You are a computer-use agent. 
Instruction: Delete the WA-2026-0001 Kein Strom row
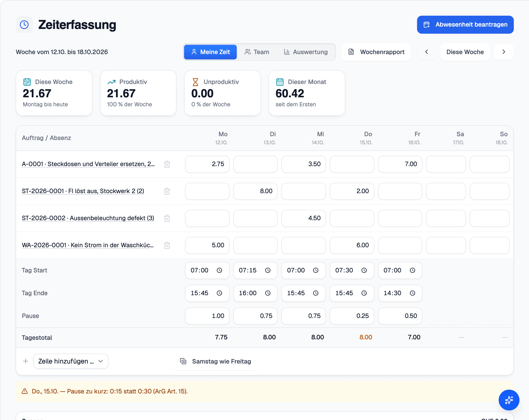[167, 245]
